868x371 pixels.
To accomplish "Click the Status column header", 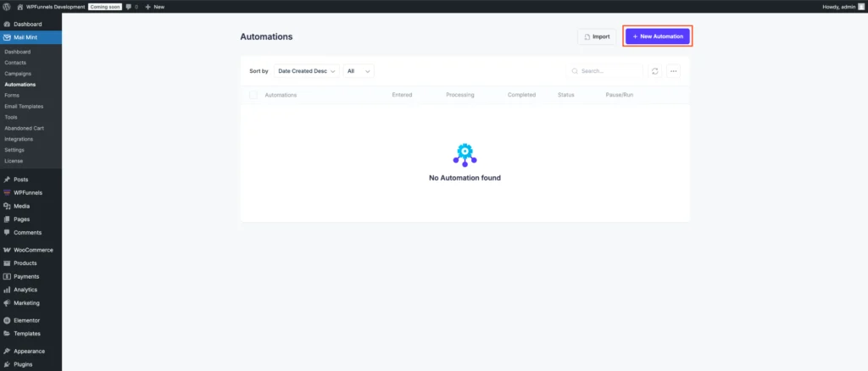I will 565,95.
